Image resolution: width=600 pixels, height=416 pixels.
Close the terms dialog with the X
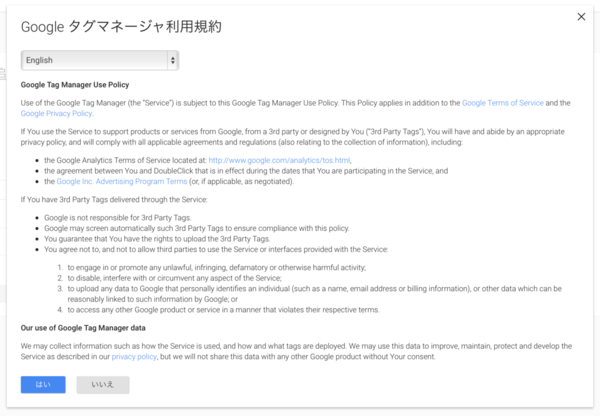pos(581,16)
